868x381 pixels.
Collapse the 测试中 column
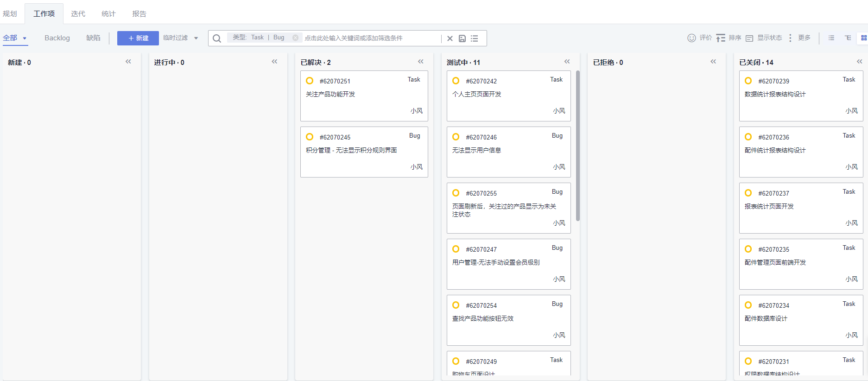[x=567, y=61]
